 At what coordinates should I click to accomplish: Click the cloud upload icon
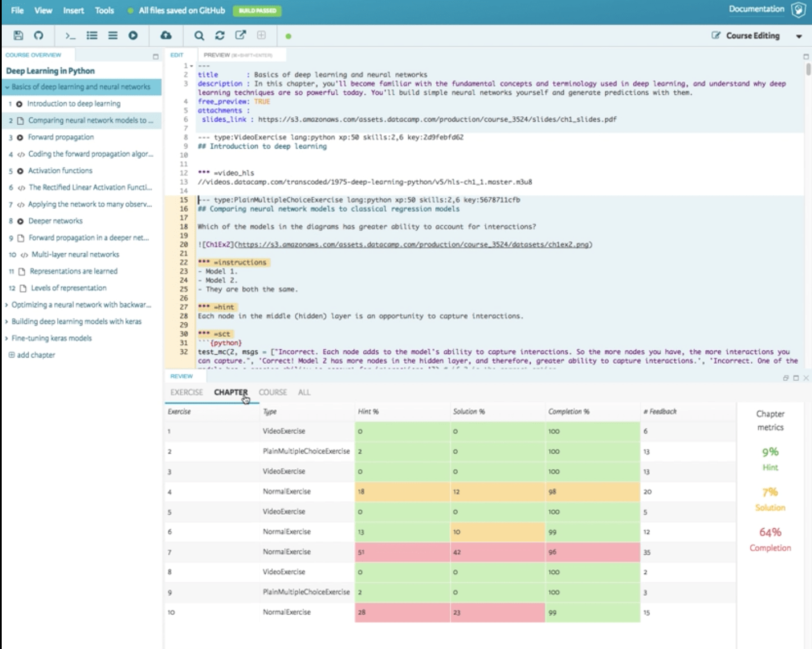click(166, 35)
